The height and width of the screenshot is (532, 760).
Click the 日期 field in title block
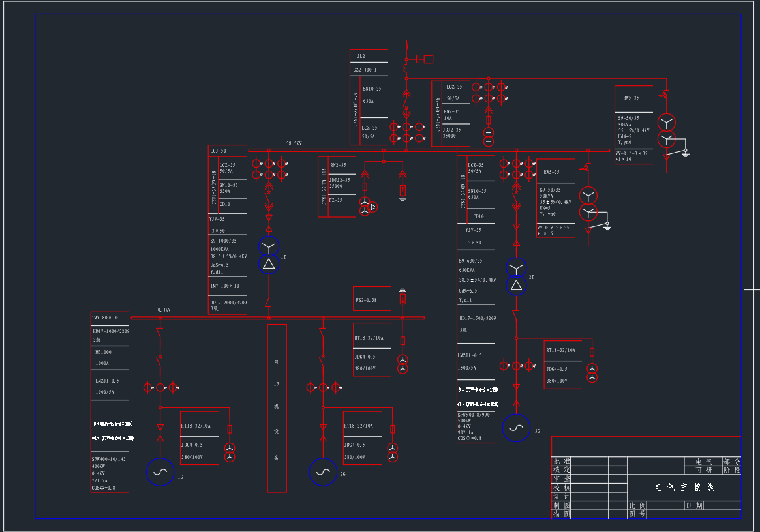click(694, 505)
